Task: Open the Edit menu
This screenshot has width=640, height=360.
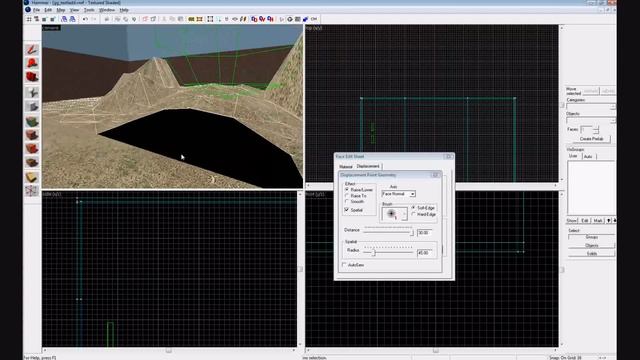Action: [48, 10]
